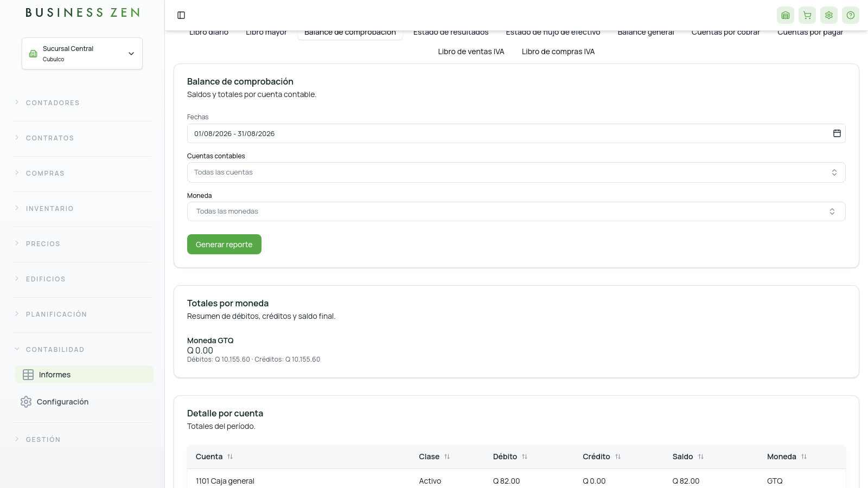The height and width of the screenshot is (488, 868).
Task: Click the calendar icon in Fechas field
Action: coord(837,133)
